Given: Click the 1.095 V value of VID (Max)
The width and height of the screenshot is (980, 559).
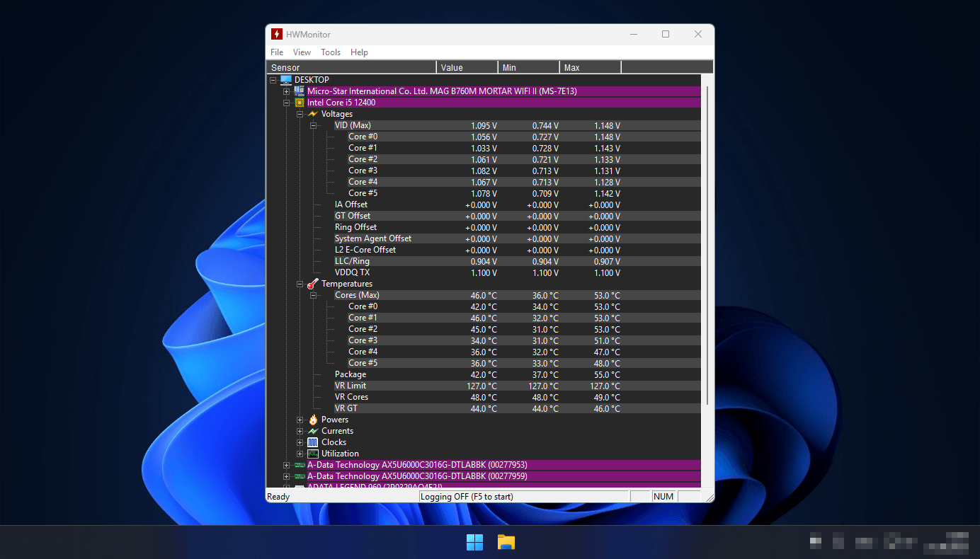Looking at the screenshot, I should click(484, 126).
